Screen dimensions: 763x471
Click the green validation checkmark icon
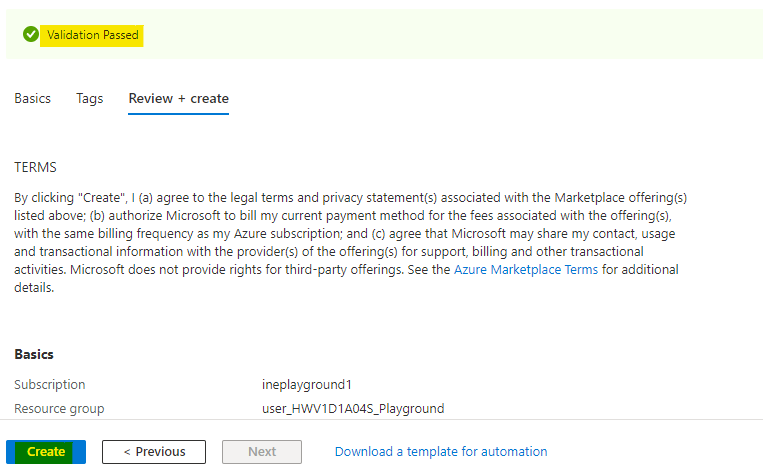pyautogui.click(x=31, y=35)
